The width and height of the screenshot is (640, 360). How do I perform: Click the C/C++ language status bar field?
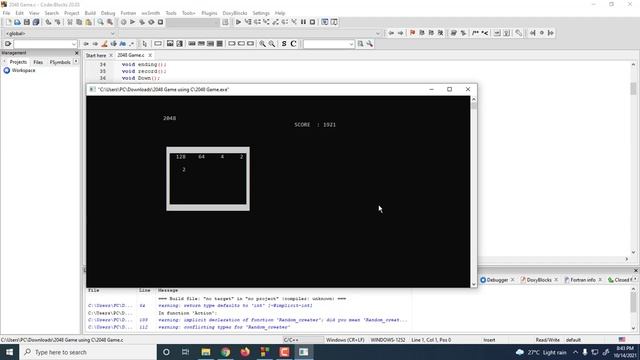(x=303, y=340)
